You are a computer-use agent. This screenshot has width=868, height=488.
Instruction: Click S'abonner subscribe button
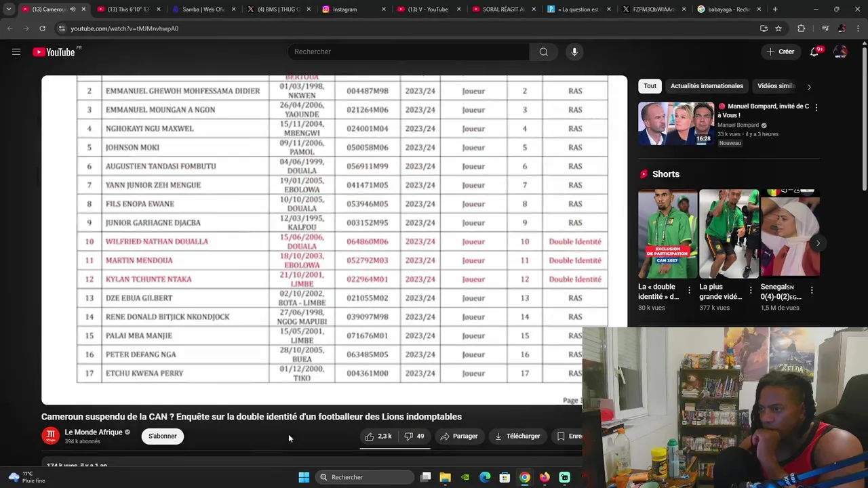coord(162,436)
